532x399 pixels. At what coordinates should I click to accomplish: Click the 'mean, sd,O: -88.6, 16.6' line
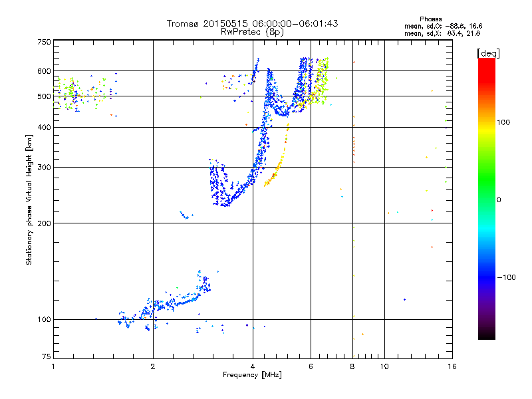coord(443,26)
